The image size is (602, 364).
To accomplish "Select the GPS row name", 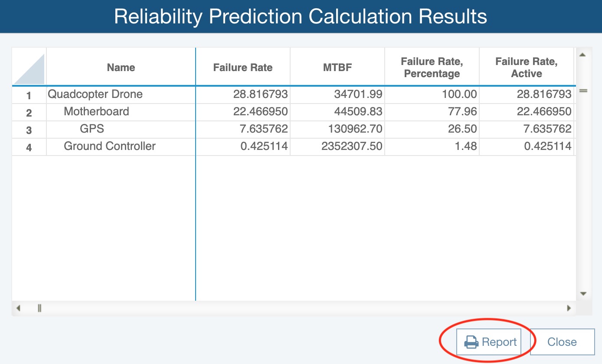I will (92, 129).
